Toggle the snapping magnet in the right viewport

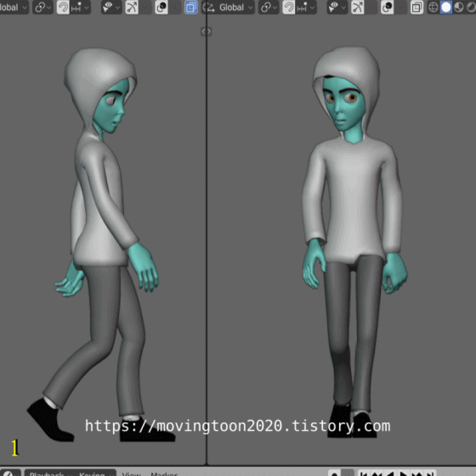click(x=289, y=8)
